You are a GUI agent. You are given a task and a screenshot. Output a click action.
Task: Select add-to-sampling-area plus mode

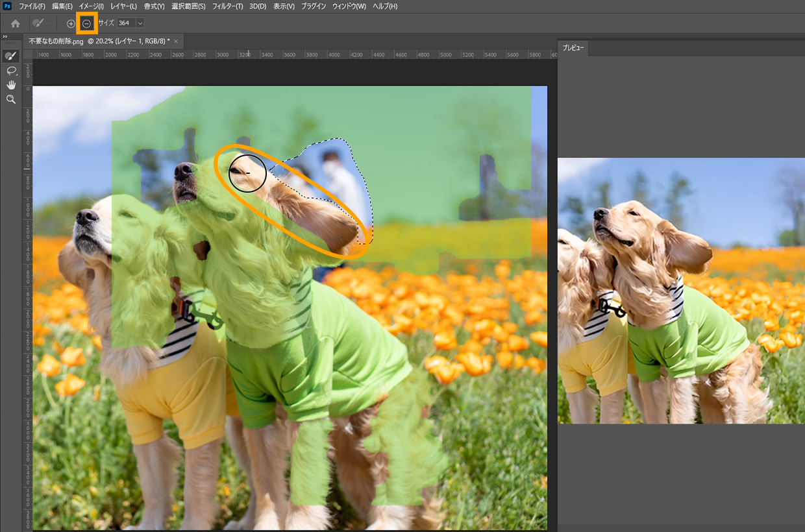click(x=71, y=23)
